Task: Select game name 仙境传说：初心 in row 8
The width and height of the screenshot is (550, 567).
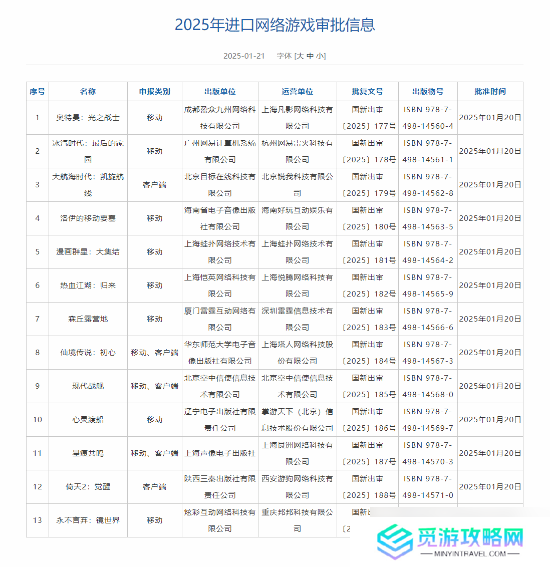Action: pyautogui.click(x=88, y=352)
